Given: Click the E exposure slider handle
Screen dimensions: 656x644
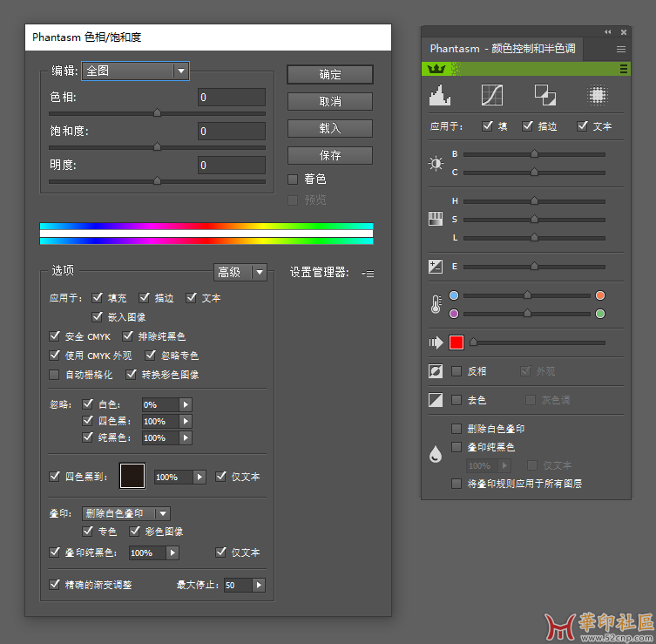Looking at the screenshot, I should point(534,266).
